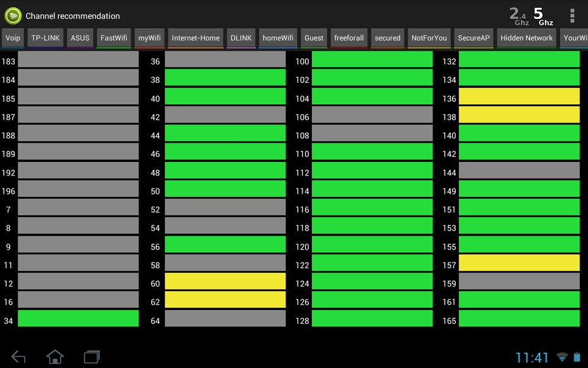Tap channel number label 52
Viewport: 588px width, 368px height.
pyautogui.click(x=155, y=210)
